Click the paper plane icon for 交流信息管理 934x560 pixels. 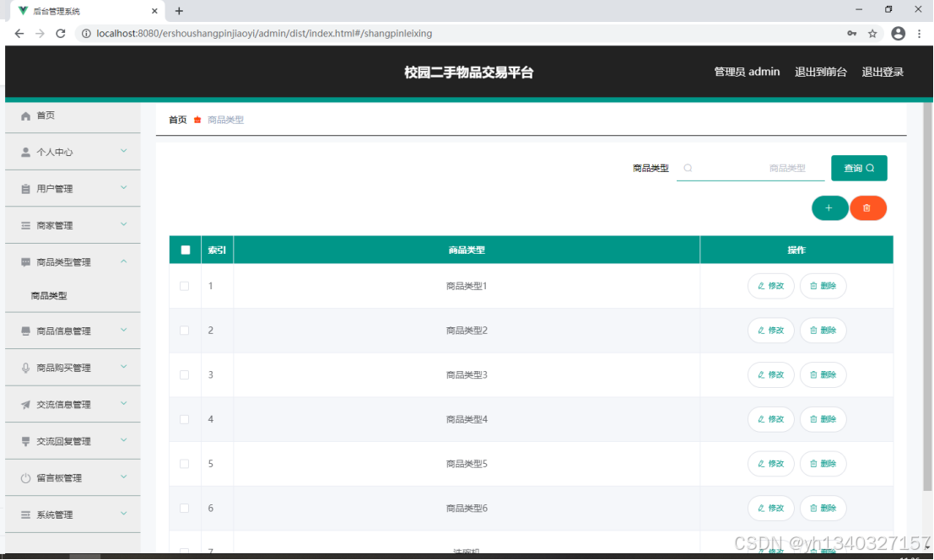25,405
